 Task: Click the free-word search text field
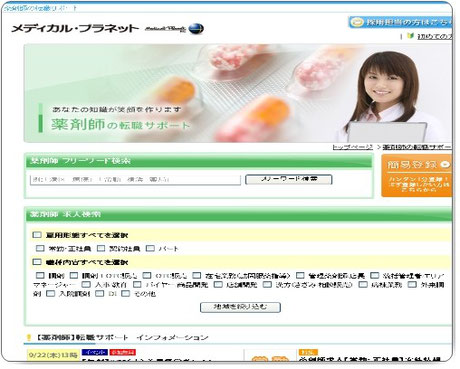click(x=135, y=180)
